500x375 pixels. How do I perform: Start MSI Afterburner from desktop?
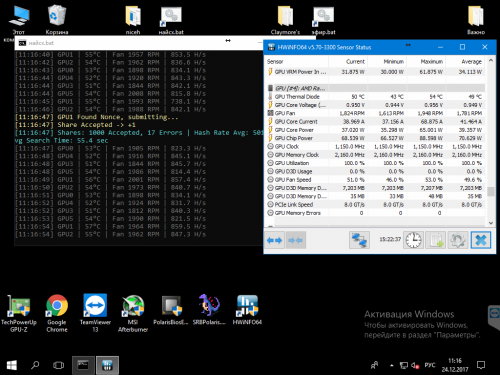133,313
